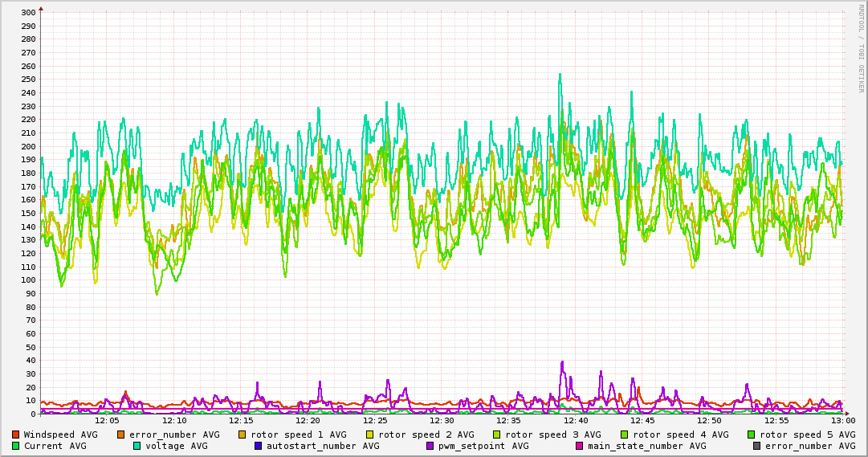Viewport: 868px width, 457px height.
Task: Click the 280 value on the y-axis
Action: 29,39
